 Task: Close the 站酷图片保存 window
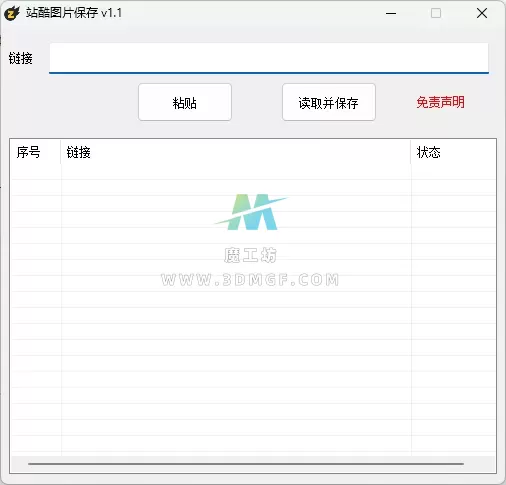coord(482,13)
